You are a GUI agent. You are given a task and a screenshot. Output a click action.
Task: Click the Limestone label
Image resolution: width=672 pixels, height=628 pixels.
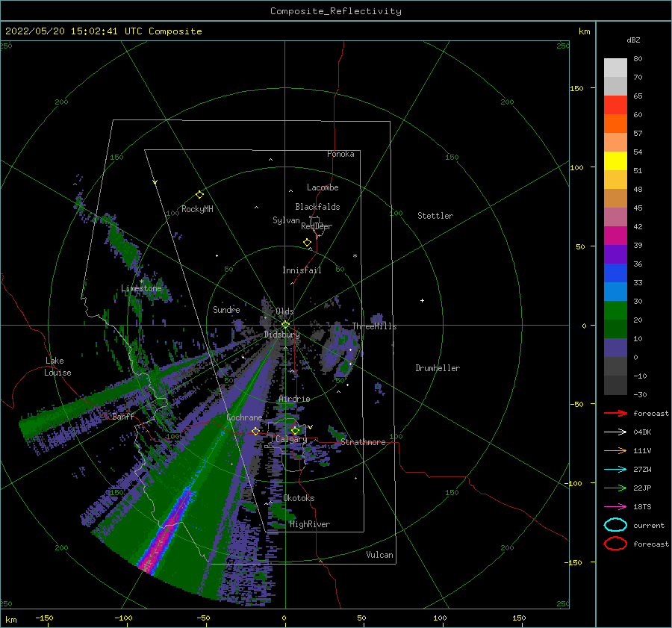(x=141, y=288)
